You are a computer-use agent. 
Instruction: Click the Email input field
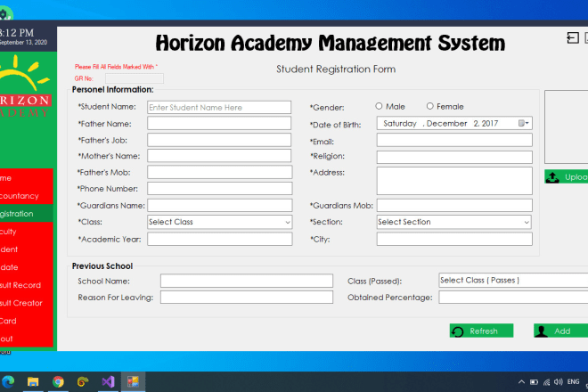click(x=454, y=140)
